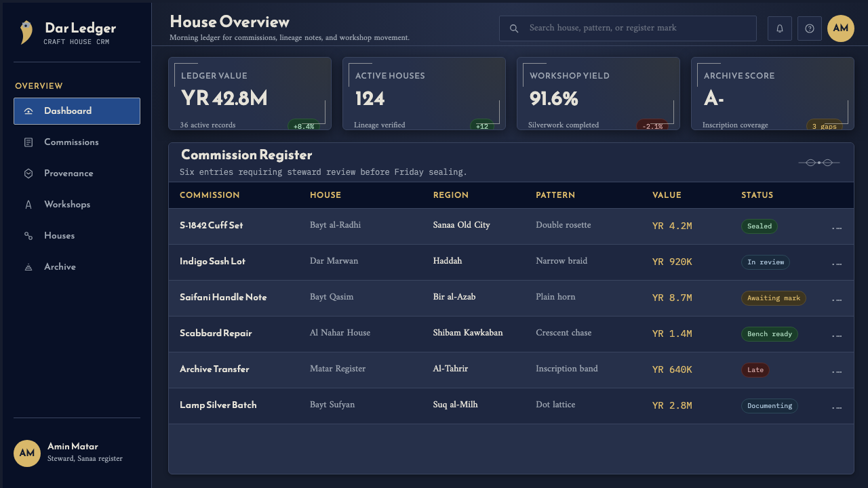Click Bayt al-Radhi house cell
Image resolution: width=868 pixels, height=488 pixels.
click(x=335, y=225)
